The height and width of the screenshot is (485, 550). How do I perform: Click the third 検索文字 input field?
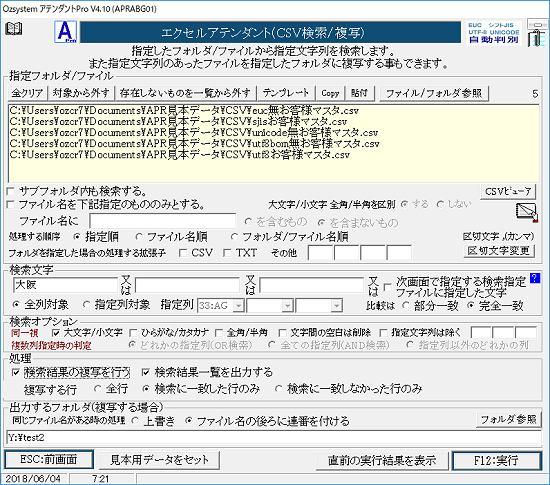pyautogui.click(x=311, y=285)
